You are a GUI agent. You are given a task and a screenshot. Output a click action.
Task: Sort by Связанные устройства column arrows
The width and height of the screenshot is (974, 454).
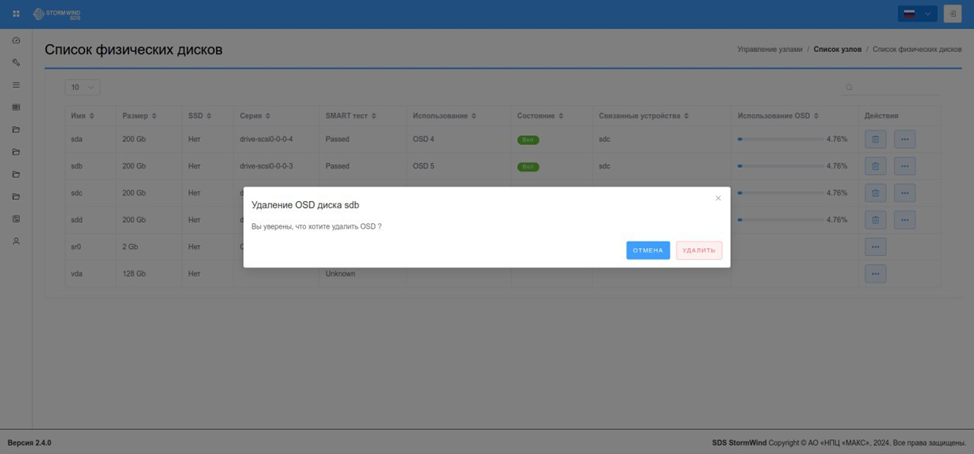tap(686, 116)
